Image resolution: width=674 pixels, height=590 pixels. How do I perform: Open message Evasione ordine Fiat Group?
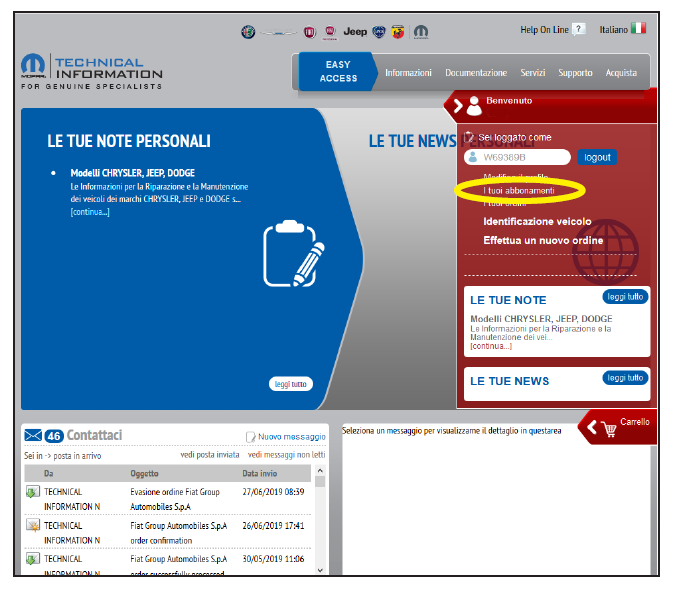pos(175,499)
